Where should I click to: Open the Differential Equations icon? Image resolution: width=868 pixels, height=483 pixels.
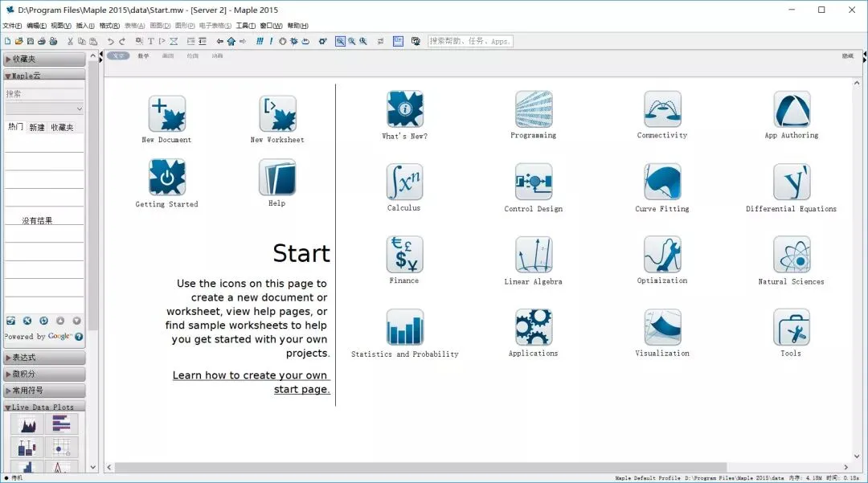tap(792, 182)
